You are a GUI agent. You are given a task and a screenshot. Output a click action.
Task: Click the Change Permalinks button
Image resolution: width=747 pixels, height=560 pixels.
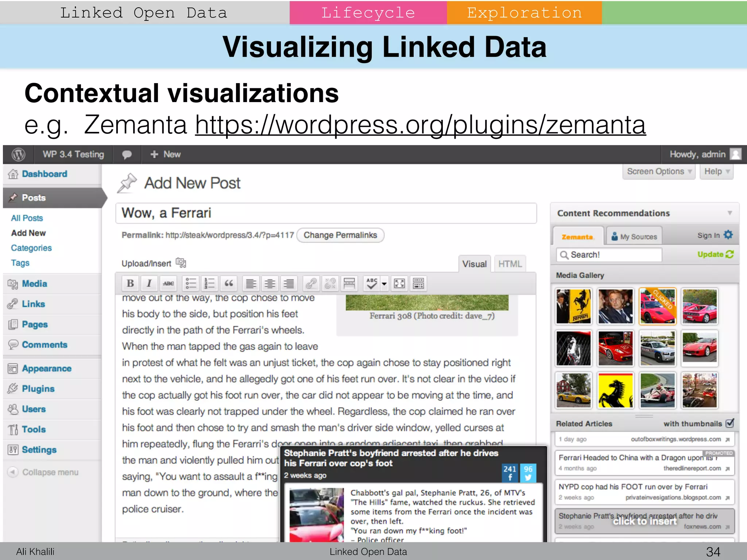click(340, 235)
